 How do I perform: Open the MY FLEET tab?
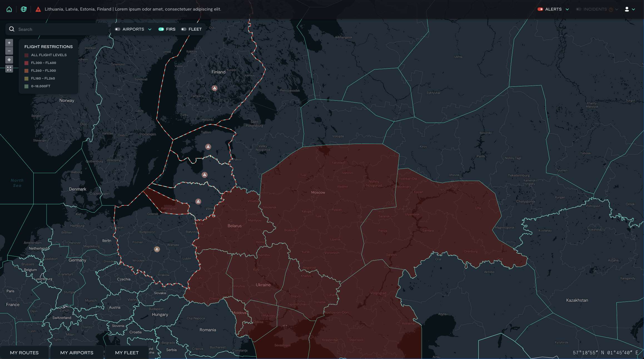(x=127, y=353)
